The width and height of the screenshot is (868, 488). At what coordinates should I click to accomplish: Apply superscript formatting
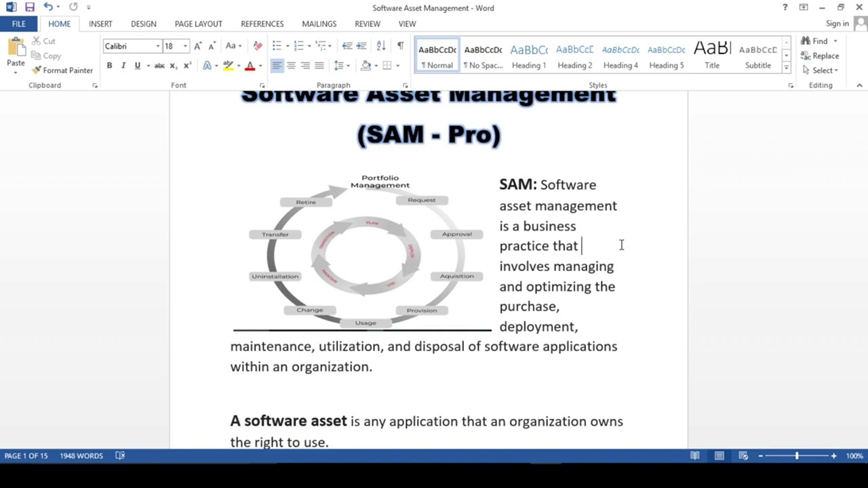187,66
